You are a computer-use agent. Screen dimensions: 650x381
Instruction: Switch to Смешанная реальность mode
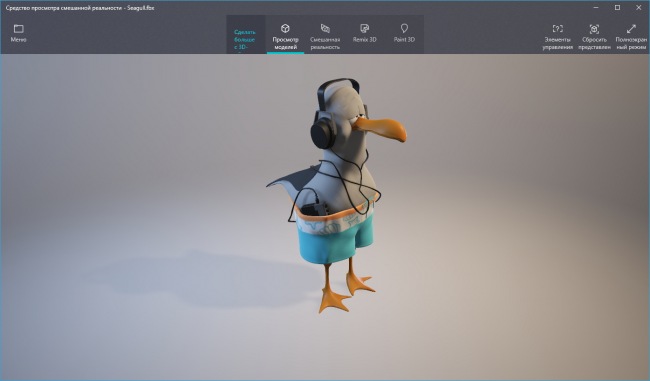[325, 36]
